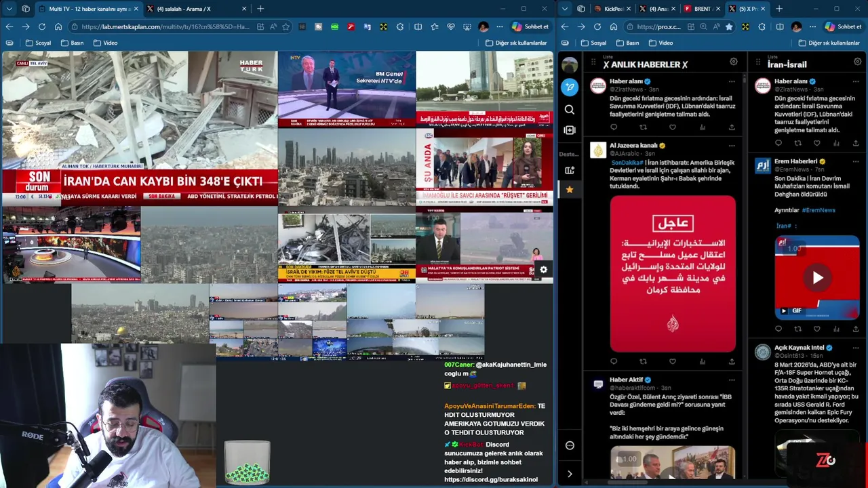Zoom the page via magnifier icon in right browser
Viewport: 868px width, 488px height.
pyautogui.click(x=703, y=26)
